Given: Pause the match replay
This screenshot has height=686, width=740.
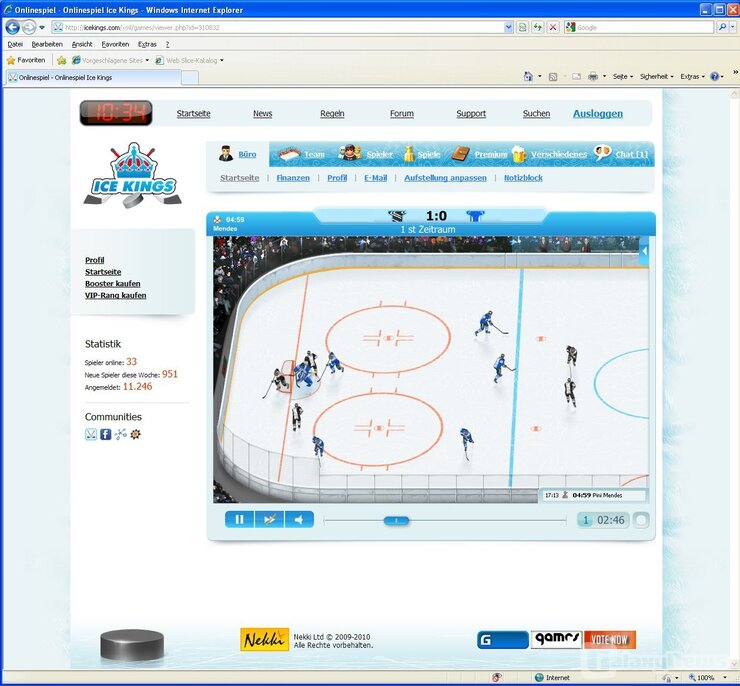Looking at the screenshot, I should (239, 519).
